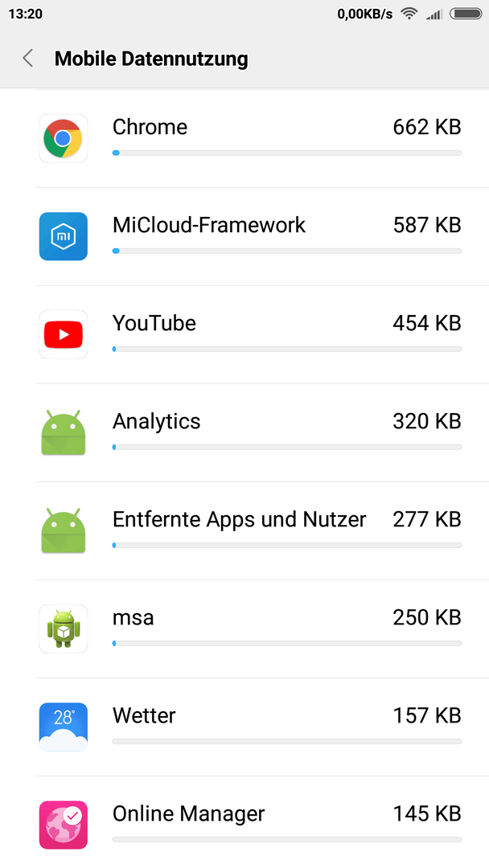This screenshot has width=489, height=868.
Task: Open MiCloud-Framework usage details label
Action: [x=209, y=225]
